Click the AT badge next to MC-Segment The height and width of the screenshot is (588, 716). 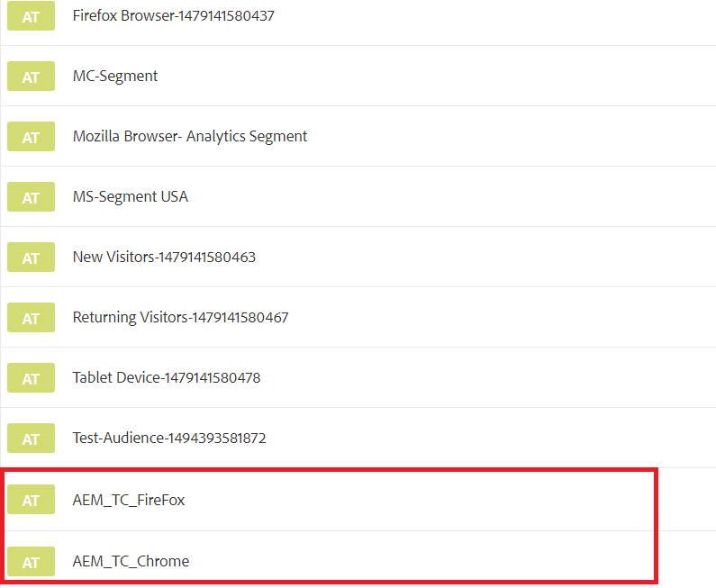31,77
